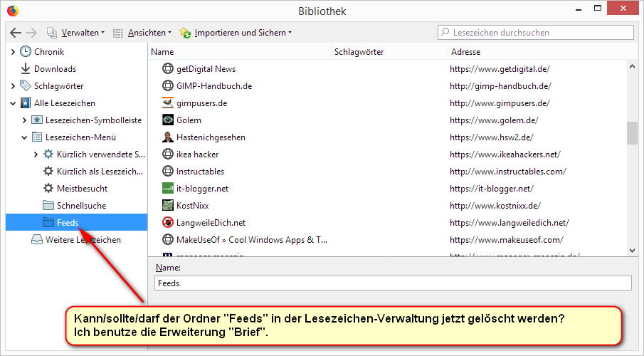644x356 pixels.
Task: Minimize the Bibliothek window
Action: click(579, 9)
